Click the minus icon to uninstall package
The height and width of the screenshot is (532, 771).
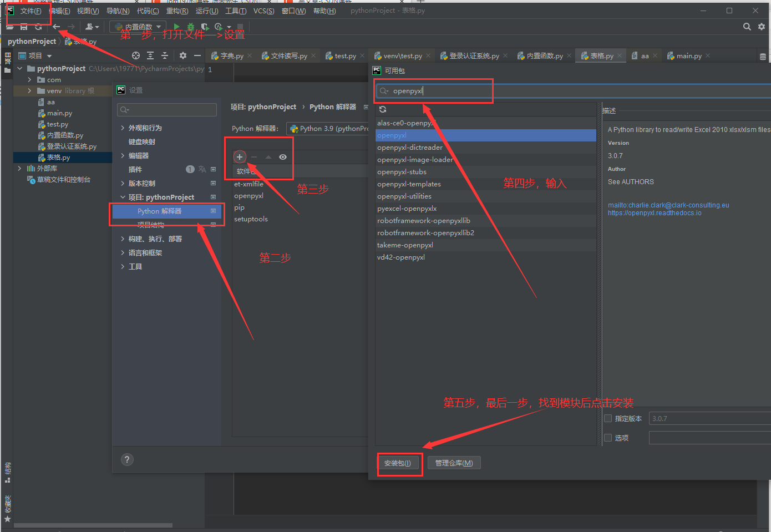point(254,157)
